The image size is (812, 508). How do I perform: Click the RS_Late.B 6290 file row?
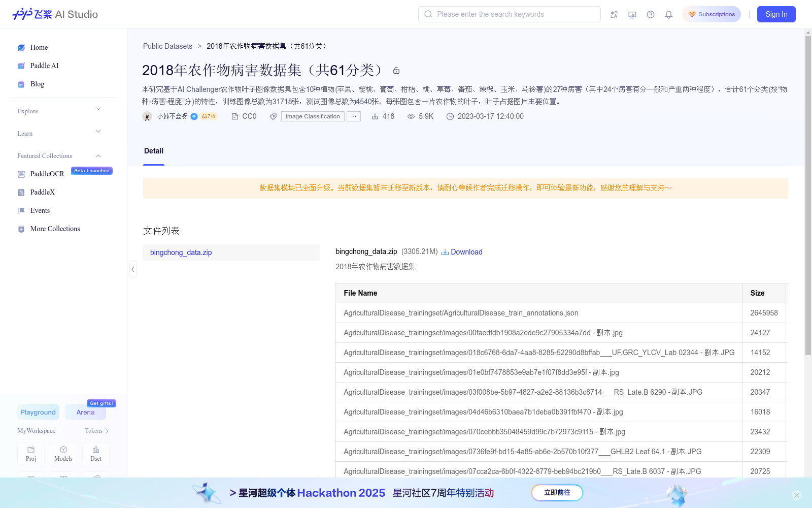click(539, 392)
